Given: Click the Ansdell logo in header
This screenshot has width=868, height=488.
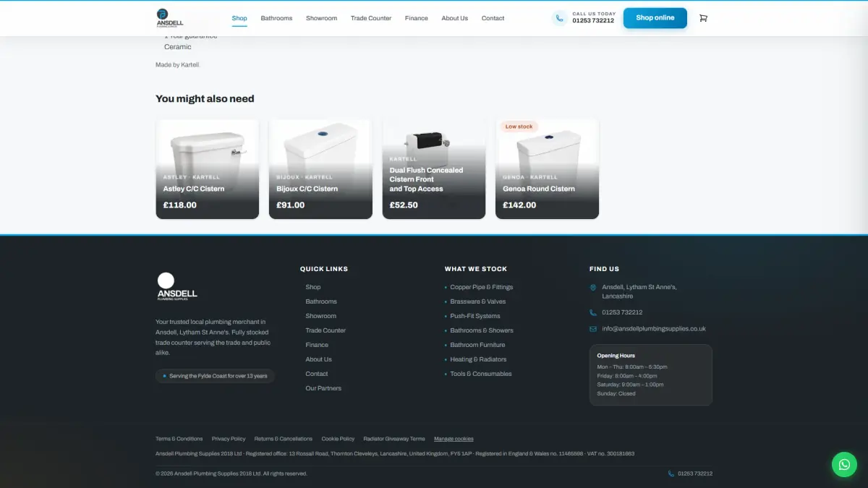Looking at the screenshot, I should 170,18.
